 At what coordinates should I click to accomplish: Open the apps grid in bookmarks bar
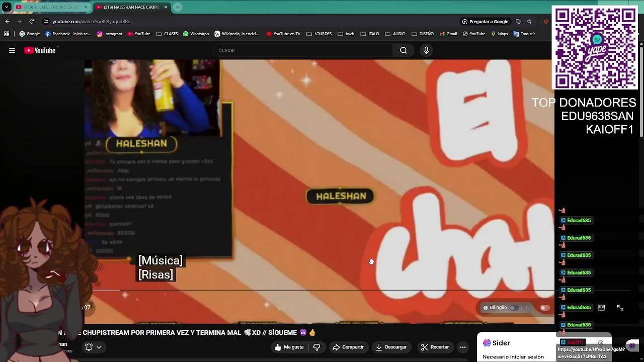coord(7,34)
